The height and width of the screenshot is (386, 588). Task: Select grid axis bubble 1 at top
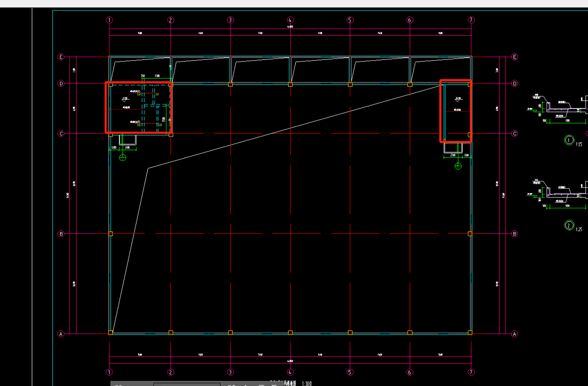(x=109, y=20)
